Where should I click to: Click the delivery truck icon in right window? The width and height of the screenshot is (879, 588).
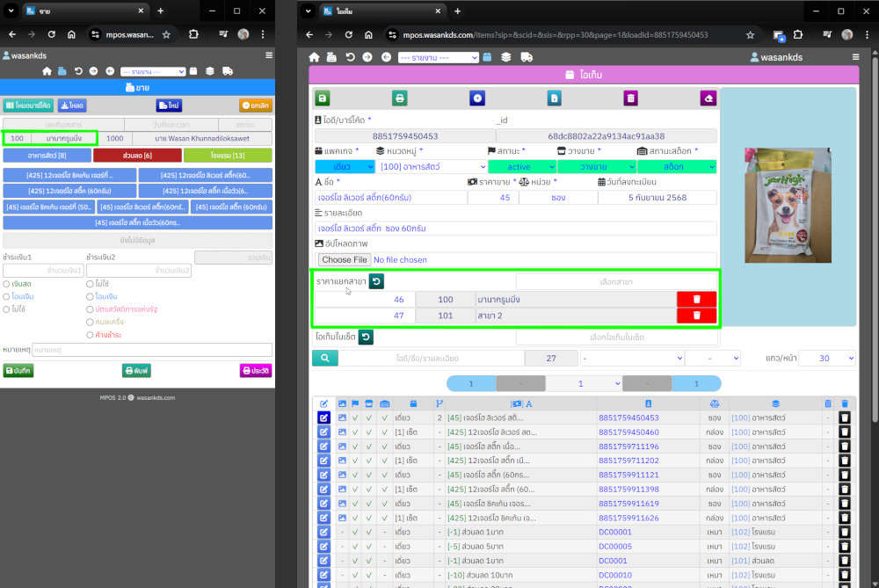[x=527, y=58]
